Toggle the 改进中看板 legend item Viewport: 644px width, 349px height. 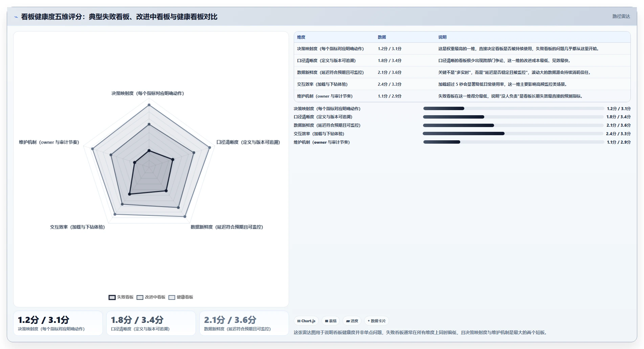click(151, 297)
